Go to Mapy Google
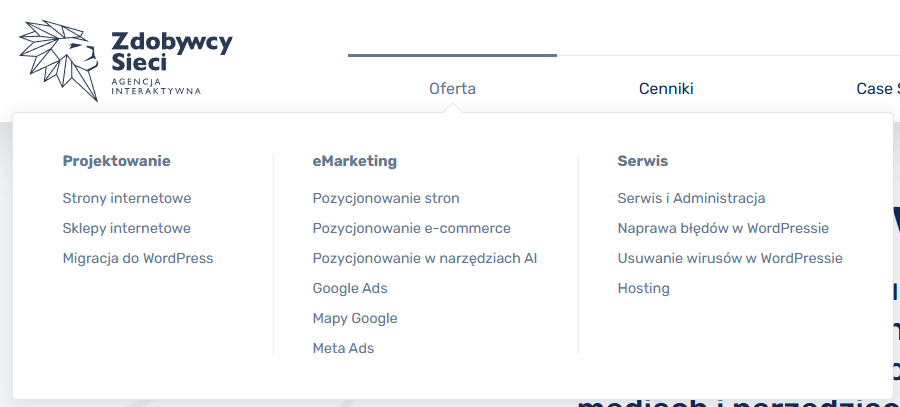Image resolution: width=900 pixels, height=407 pixels. [355, 318]
